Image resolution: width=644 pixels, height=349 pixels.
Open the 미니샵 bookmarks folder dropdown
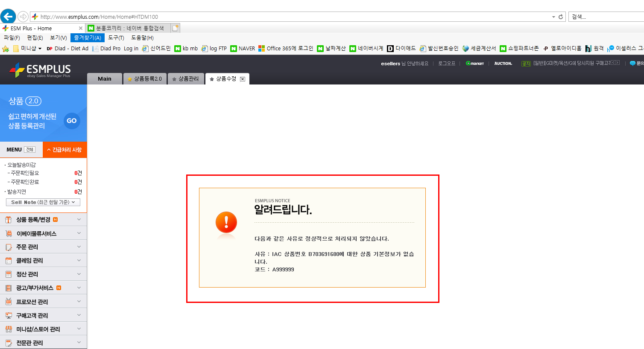[40, 49]
